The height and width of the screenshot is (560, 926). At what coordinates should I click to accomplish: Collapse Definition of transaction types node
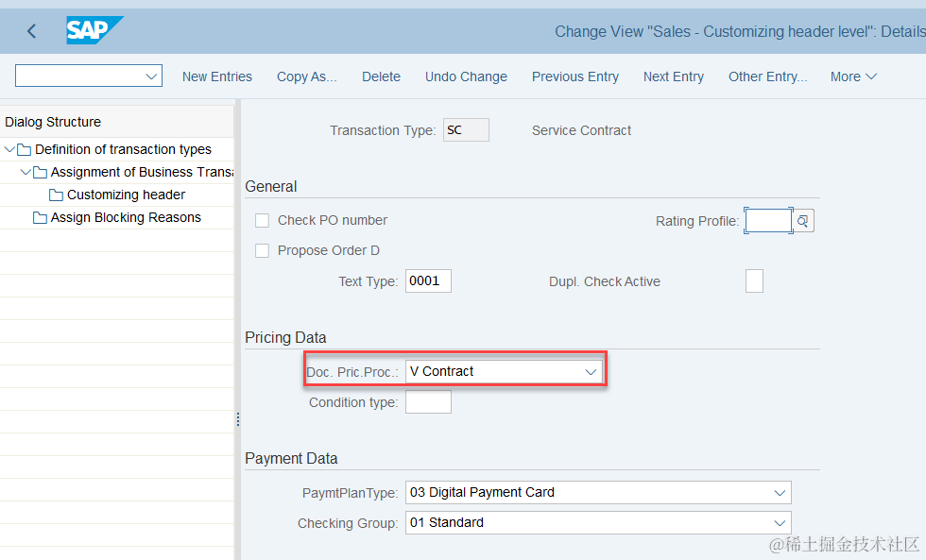click(x=9, y=149)
